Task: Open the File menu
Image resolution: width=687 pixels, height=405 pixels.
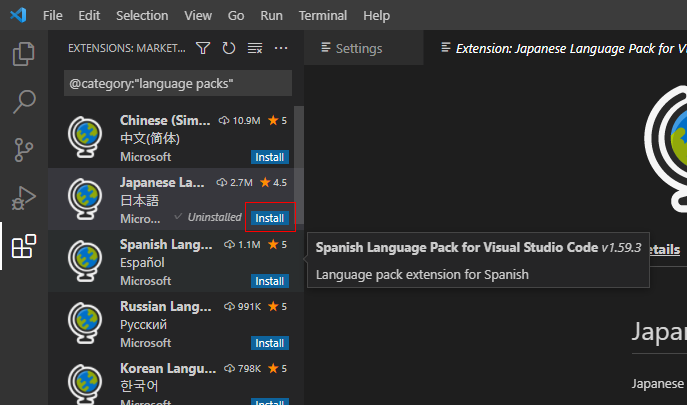Action: 53,15
